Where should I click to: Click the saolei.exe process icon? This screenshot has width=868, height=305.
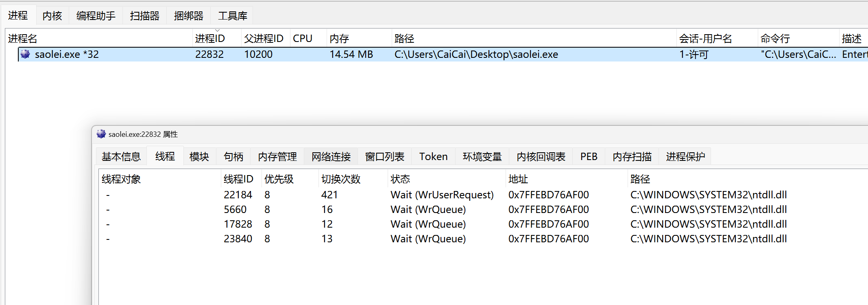(25, 54)
